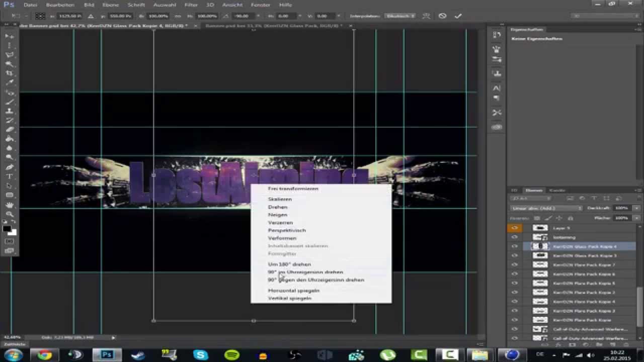The image size is (644, 362).
Task: Switch to the second Banner.psd document tab
Action: click(274, 26)
